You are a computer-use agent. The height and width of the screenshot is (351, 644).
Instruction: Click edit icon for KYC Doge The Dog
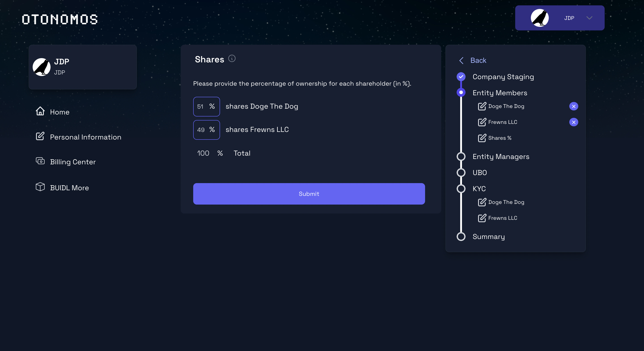click(482, 202)
